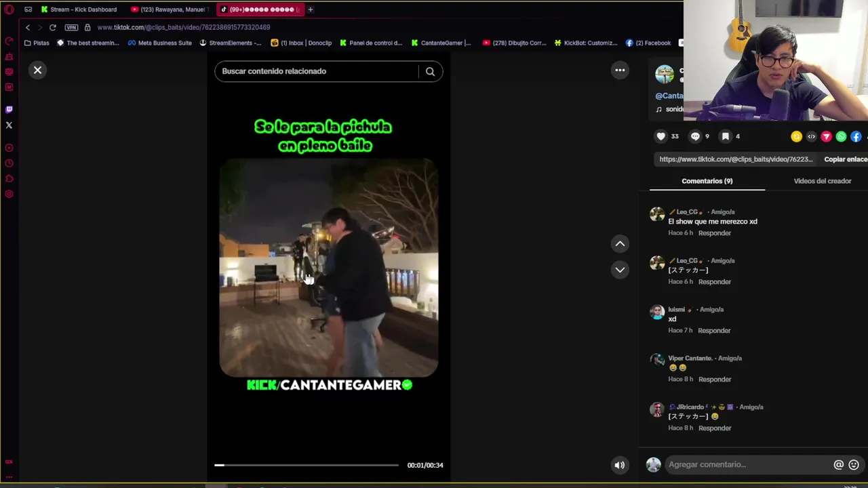Open the creator avatar at the panel top
868x488 pixels.
pos(665,74)
